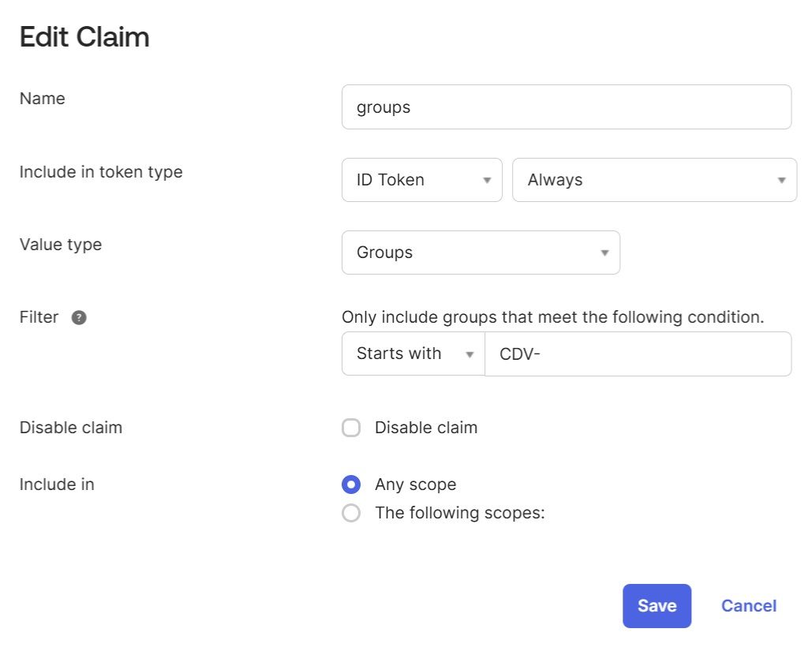Save the claim changes
Viewport: 812px width, 651px height.
[657, 606]
